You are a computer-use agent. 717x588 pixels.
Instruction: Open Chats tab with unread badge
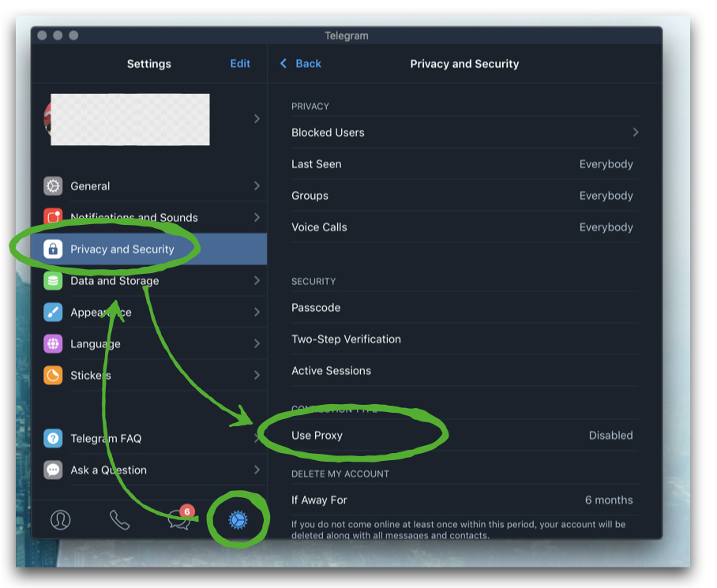[179, 519]
